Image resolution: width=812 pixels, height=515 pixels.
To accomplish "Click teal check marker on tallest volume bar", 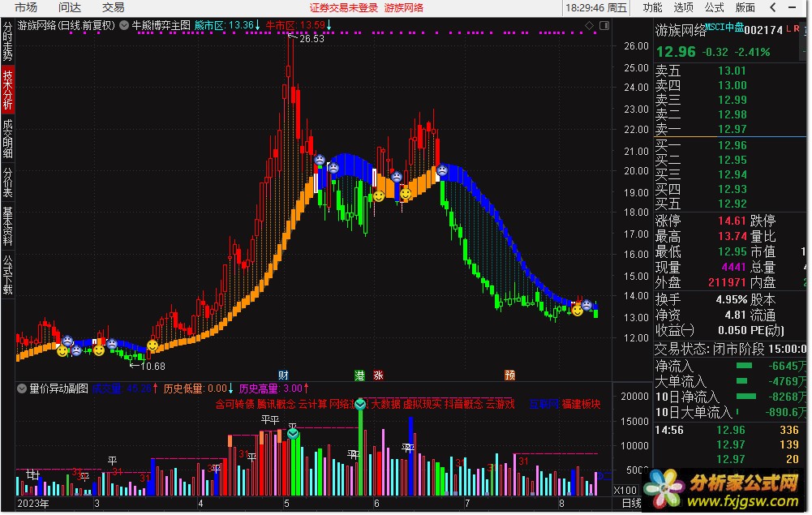I will tap(360, 404).
